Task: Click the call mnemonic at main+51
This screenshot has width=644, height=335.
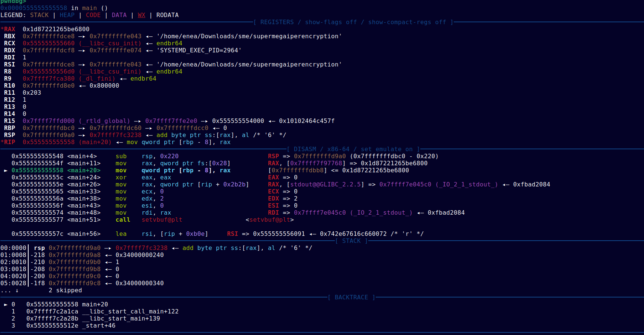Action: tap(123, 219)
